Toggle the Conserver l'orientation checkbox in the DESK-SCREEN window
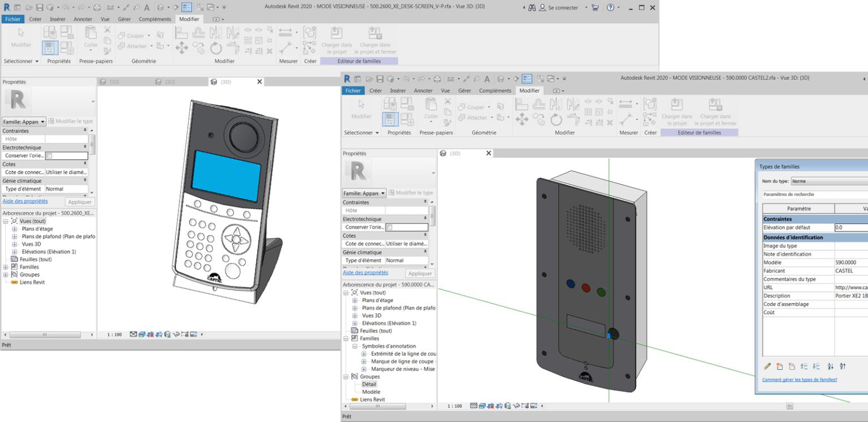868x422 pixels. (x=49, y=156)
